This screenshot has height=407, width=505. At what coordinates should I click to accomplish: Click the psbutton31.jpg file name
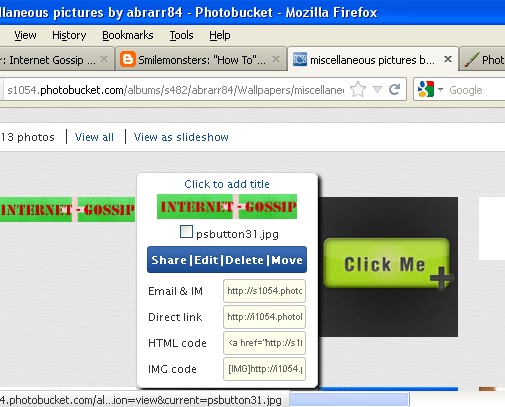pyautogui.click(x=237, y=234)
